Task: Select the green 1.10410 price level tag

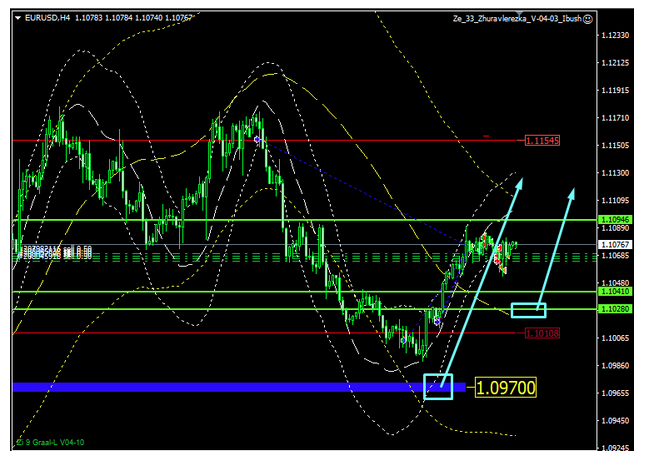Action: [612, 292]
